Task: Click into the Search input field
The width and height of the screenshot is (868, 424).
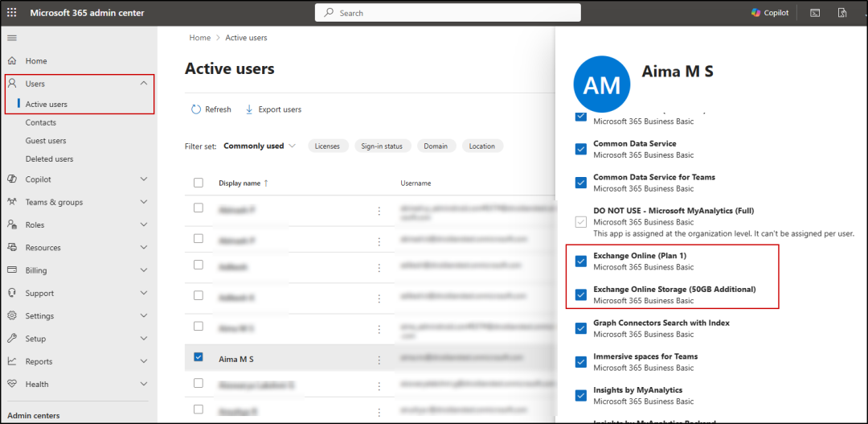Action: click(448, 13)
